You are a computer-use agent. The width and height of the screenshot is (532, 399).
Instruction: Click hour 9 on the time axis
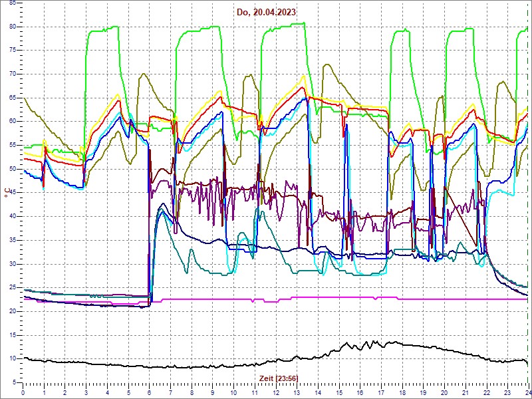tap(212, 392)
